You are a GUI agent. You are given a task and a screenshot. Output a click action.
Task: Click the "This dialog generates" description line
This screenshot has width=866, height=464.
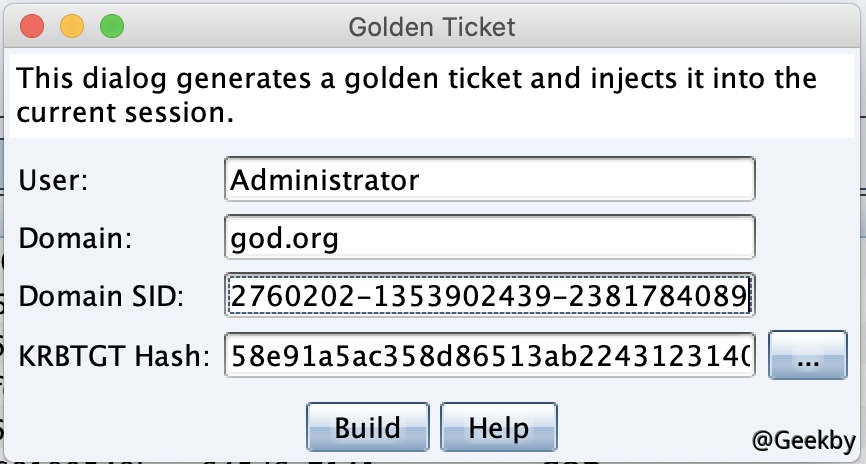point(417,79)
